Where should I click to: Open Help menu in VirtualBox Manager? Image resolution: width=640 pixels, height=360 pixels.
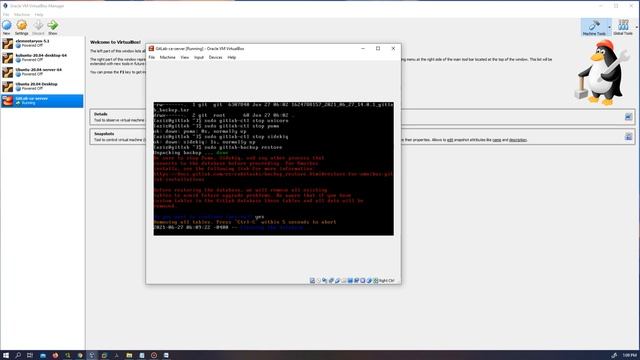click(x=39, y=14)
